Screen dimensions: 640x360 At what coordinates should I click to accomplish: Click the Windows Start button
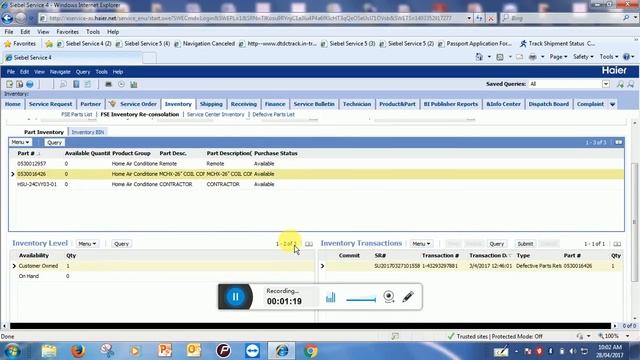tap(12, 351)
